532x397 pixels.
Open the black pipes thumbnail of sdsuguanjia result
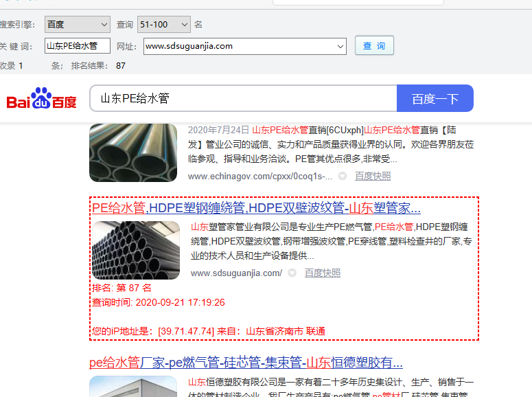(136, 250)
